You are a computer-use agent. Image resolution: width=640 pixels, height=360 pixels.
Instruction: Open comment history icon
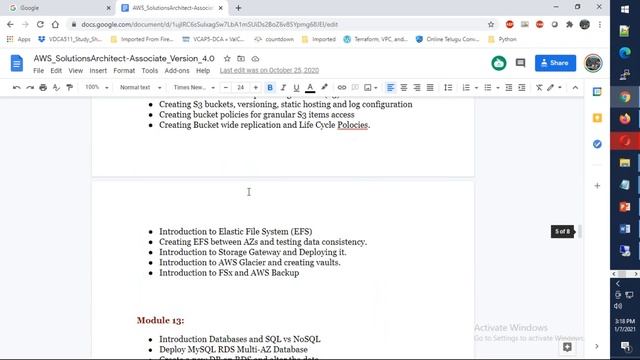520,63
